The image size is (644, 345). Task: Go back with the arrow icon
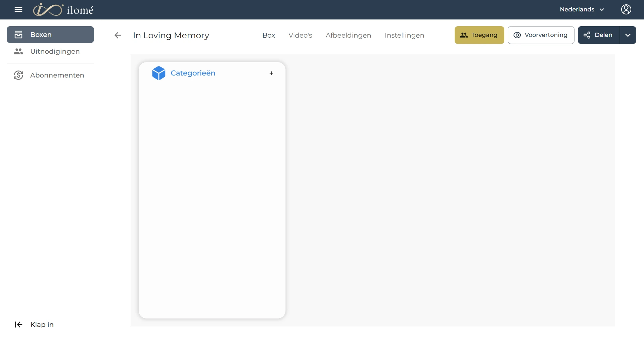pyautogui.click(x=118, y=35)
